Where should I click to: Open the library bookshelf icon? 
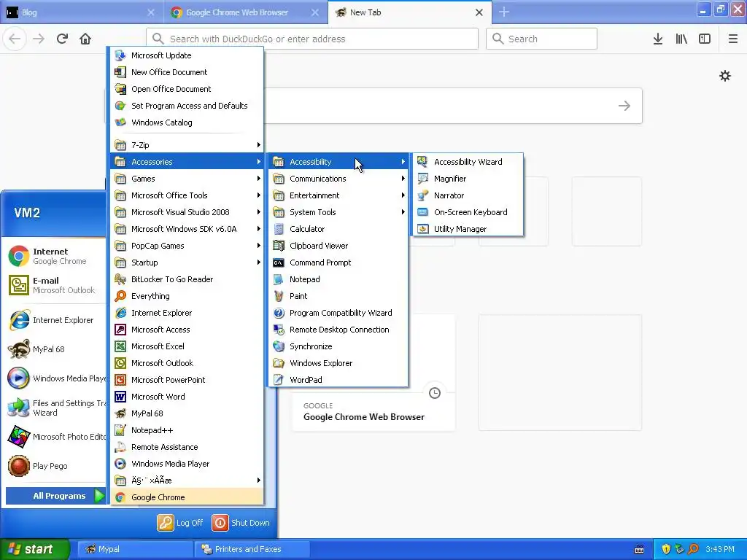(x=681, y=39)
